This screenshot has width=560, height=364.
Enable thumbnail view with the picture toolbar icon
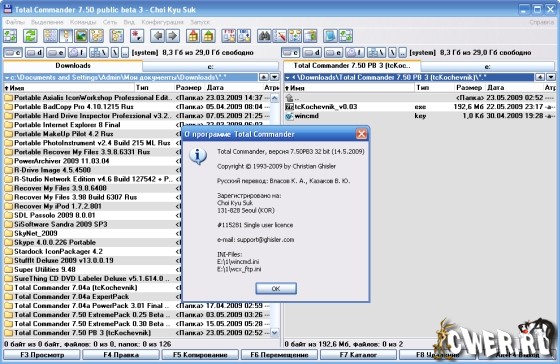[x=81, y=36]
